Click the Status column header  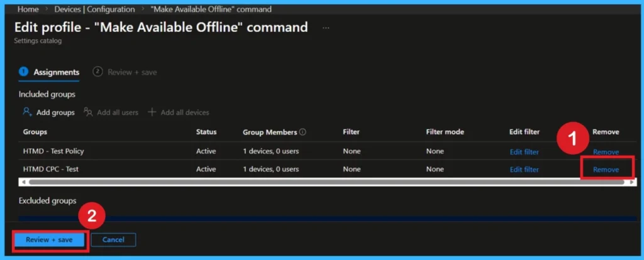coord(206,132)
